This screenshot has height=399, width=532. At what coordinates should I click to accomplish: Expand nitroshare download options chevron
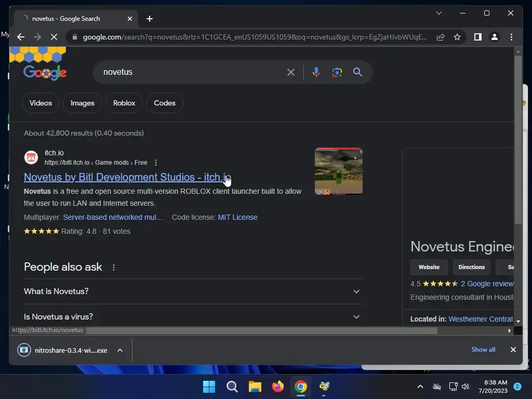pyautogui.click(x=120, y=350)
